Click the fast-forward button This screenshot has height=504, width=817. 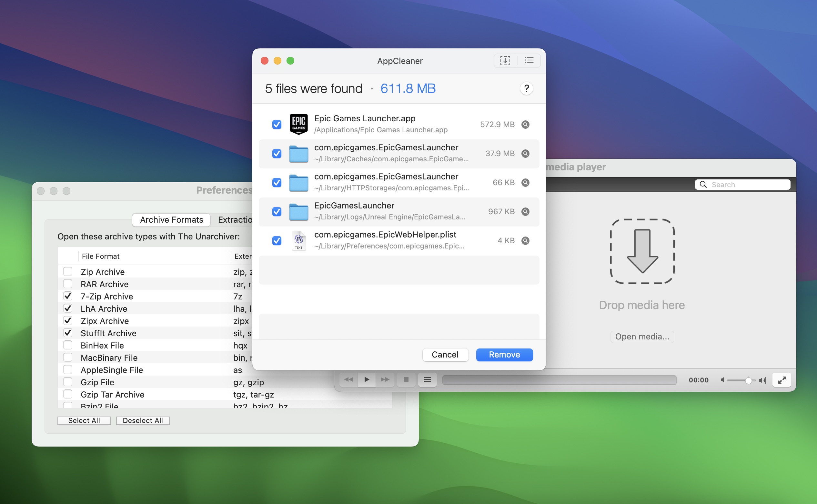pyautogui.click(x=385, y=380)
